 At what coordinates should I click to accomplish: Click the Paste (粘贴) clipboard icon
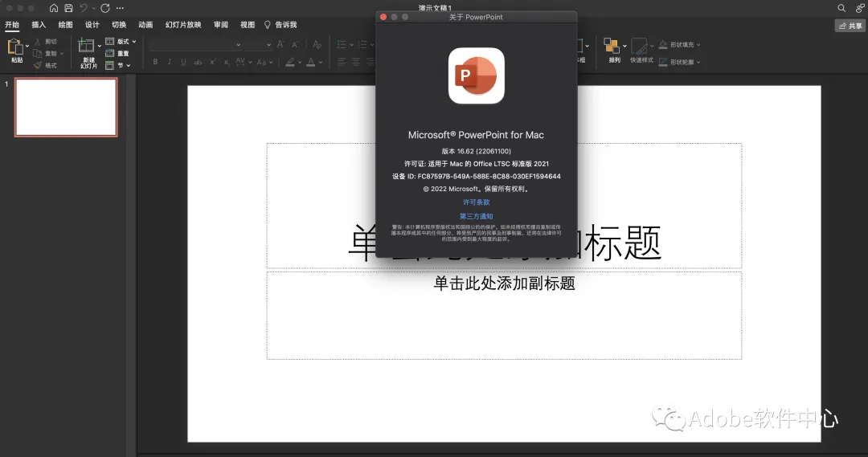click(14, 47)
